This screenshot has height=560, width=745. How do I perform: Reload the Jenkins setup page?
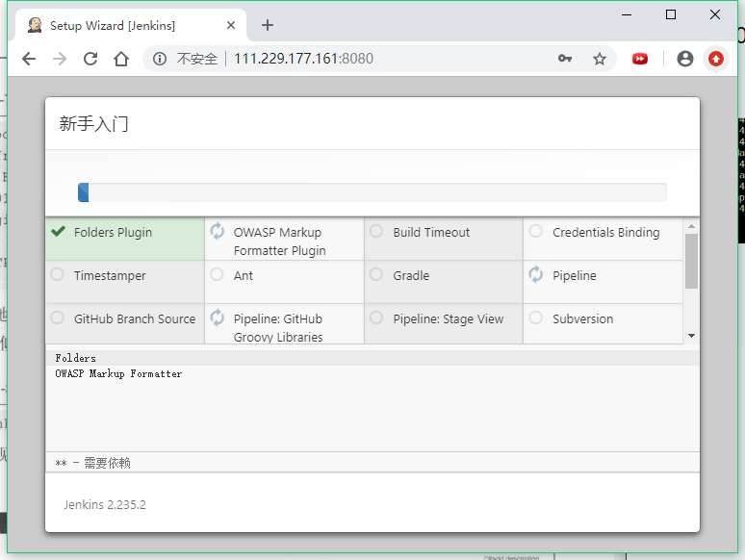point(90,59)
